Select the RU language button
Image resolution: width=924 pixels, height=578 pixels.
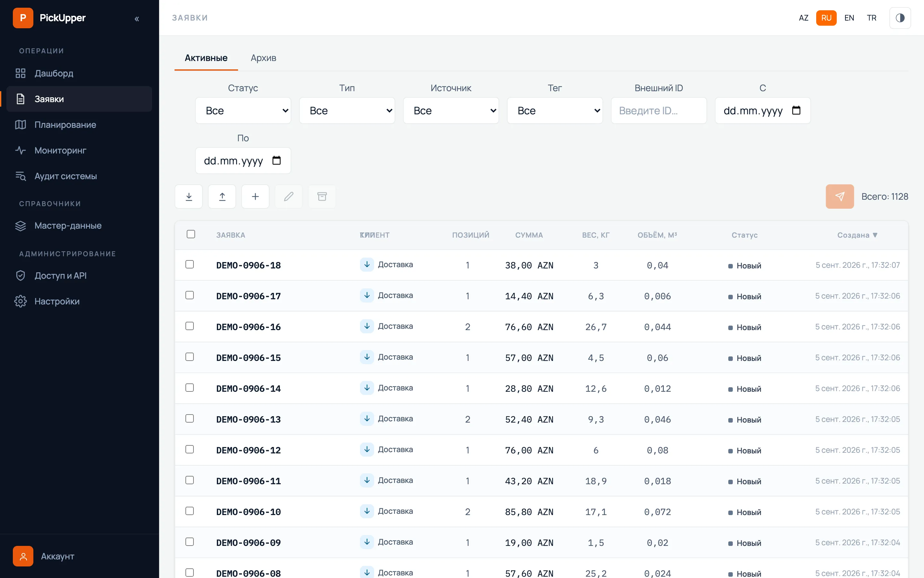[x=826, y=18]
